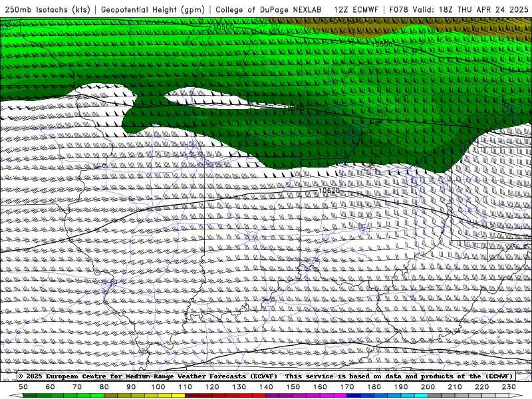
Task: Click the 10560 height contour label
Action: 294,108
